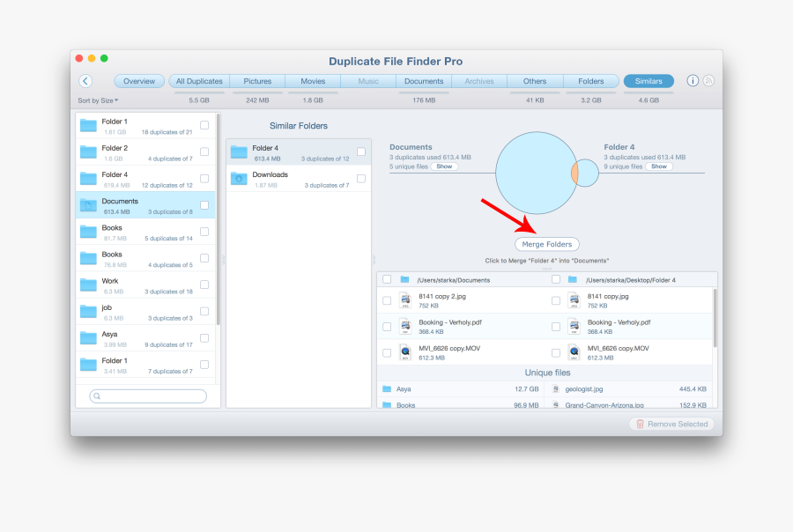
Task: Click the folder search field
Action: tap(148, 396)
